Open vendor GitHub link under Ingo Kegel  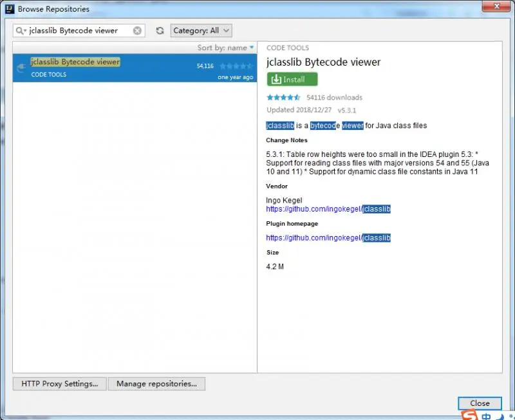[328, 209]
